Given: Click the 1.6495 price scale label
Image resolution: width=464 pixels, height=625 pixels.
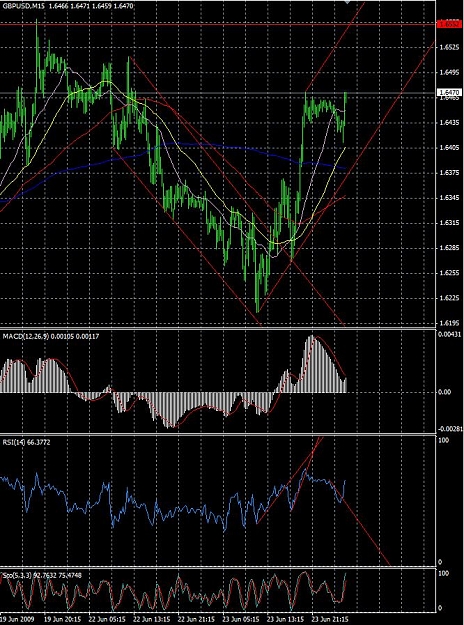Looking at the screenshot, I should click(x=448, y=73).
